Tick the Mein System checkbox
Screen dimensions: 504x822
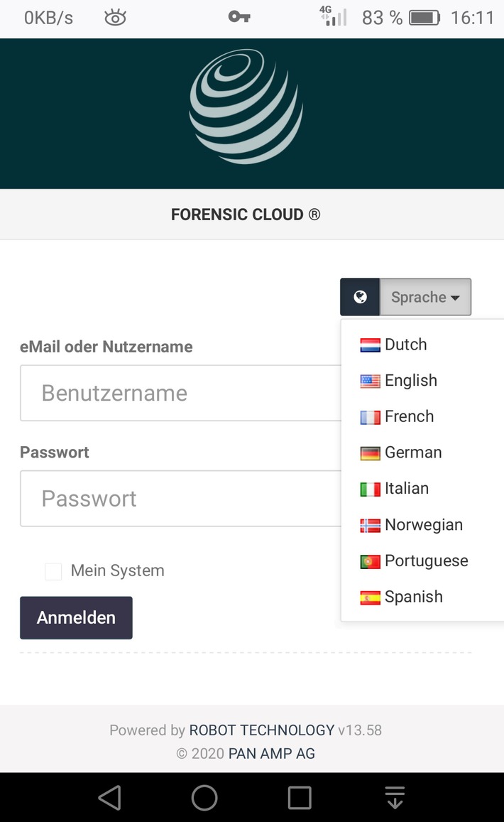click(x=53, y=571)
